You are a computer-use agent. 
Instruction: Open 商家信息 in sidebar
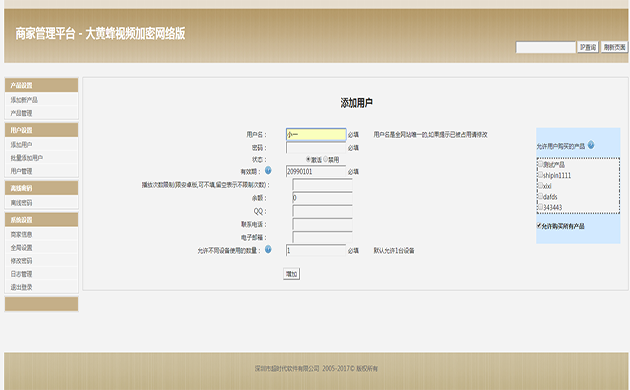point(21,235)
